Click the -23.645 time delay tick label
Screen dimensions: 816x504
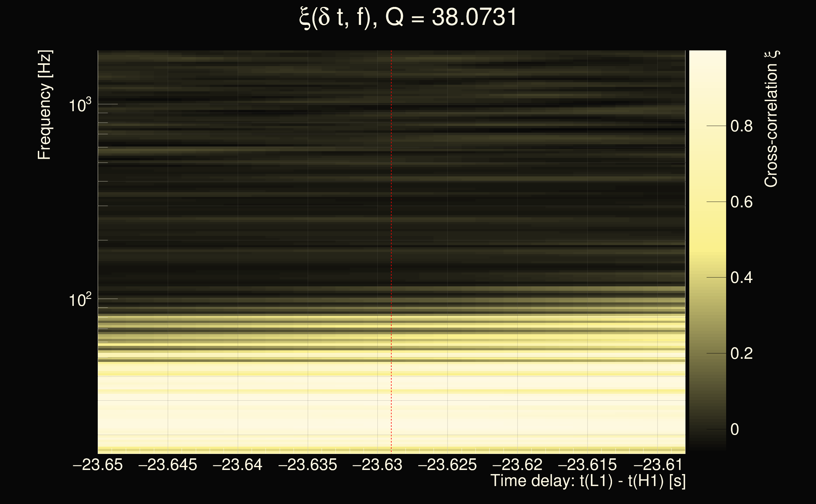168,465
